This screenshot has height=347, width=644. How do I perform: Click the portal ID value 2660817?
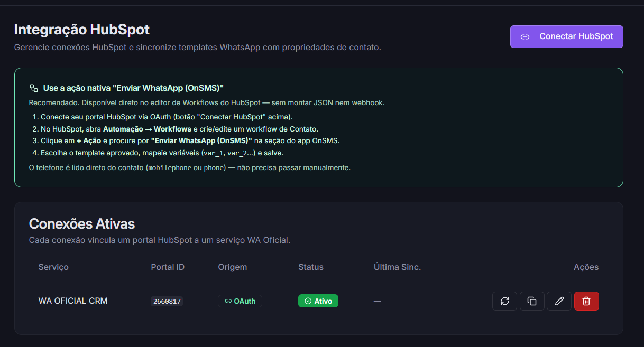[167, 302]
